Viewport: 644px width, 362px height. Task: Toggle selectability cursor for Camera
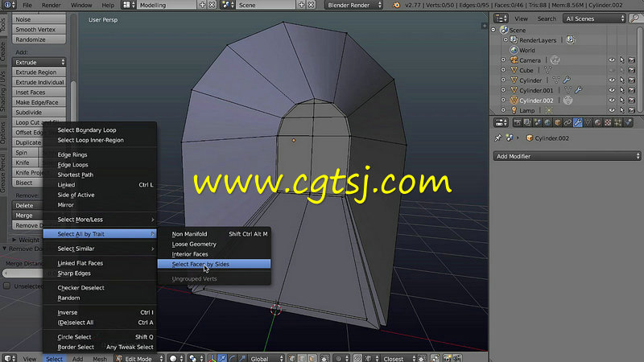(621, 60)
